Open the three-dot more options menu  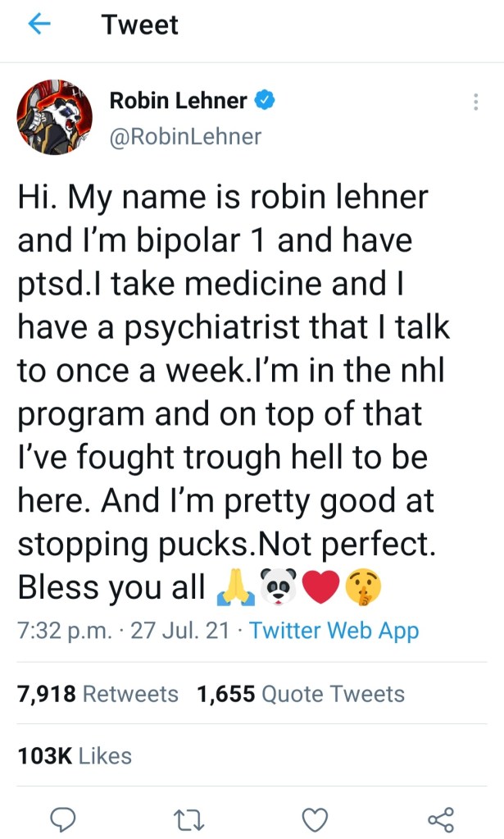pyautogui.click(x=476, y=102)
